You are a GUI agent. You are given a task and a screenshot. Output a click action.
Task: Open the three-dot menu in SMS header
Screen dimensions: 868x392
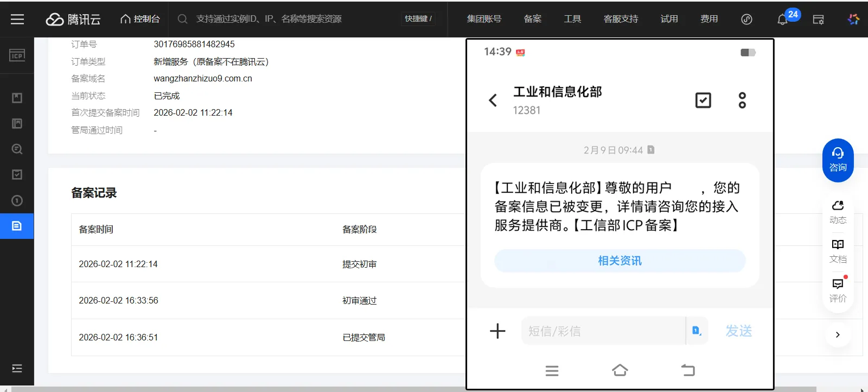pyautogui.click(x=742, y=100)
